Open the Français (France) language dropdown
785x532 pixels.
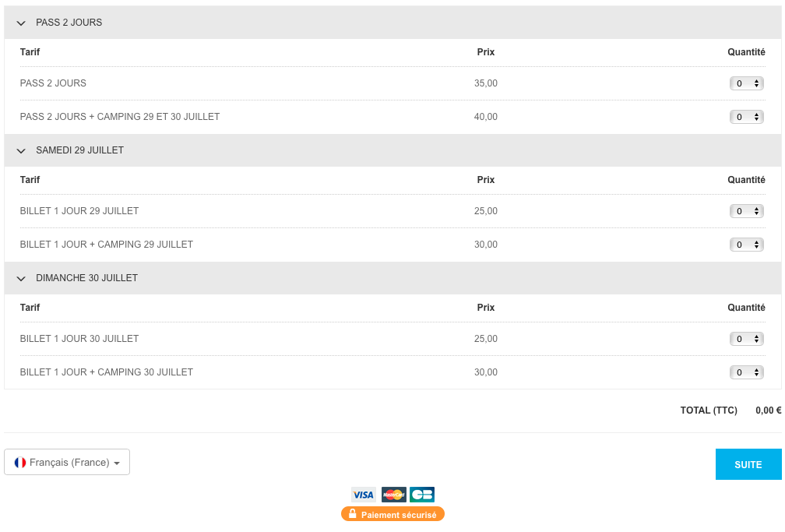(67, 463)
